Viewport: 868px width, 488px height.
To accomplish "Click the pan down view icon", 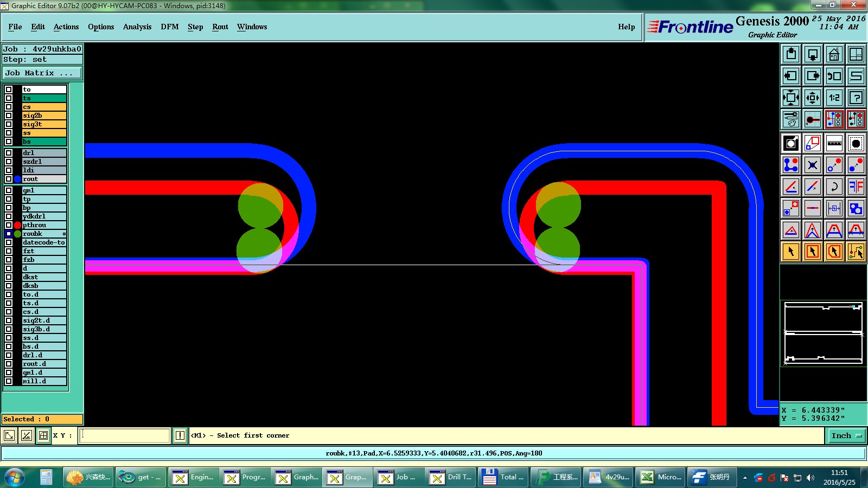I will [x=813, y=54].
